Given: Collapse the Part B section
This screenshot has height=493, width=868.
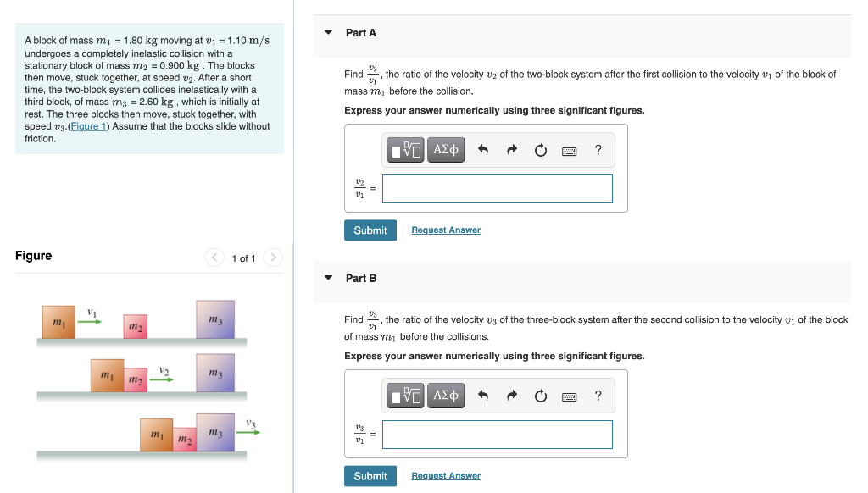Looking at the screenshot, I should (327, 278).
